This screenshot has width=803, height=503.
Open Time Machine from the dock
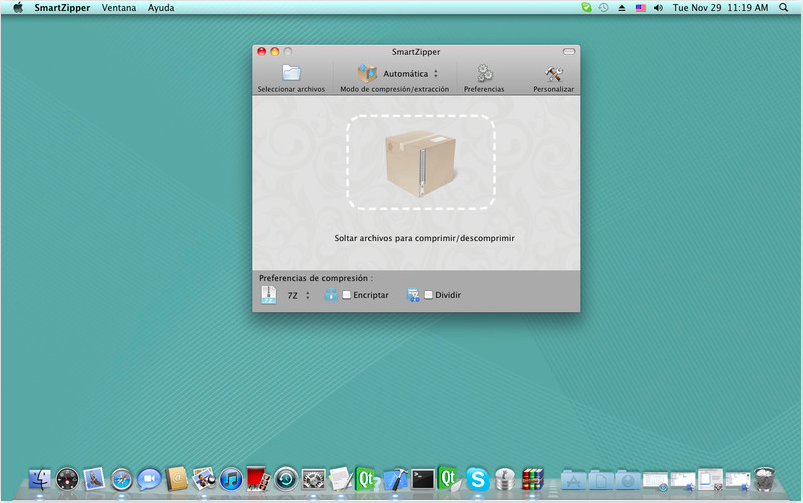coord(286,480)
